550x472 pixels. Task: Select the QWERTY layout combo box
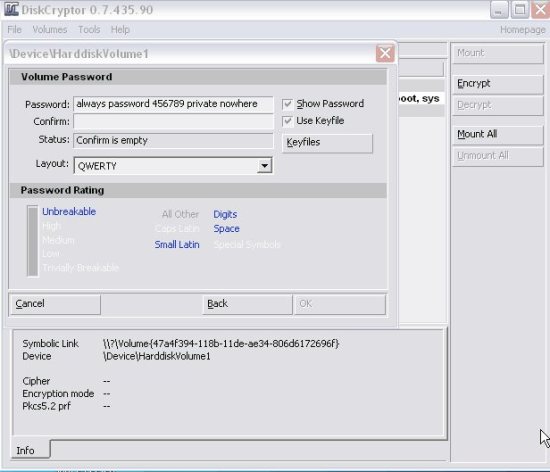[x=173, y=166]
